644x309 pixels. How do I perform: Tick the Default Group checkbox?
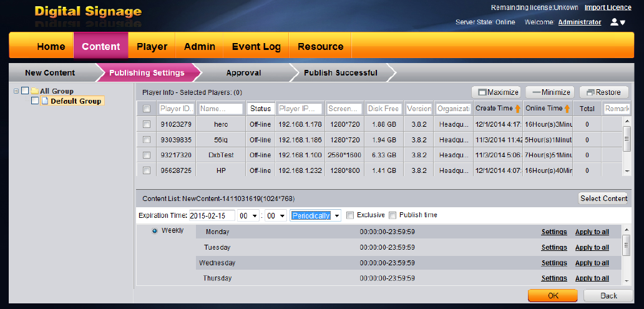coord(35,101)
